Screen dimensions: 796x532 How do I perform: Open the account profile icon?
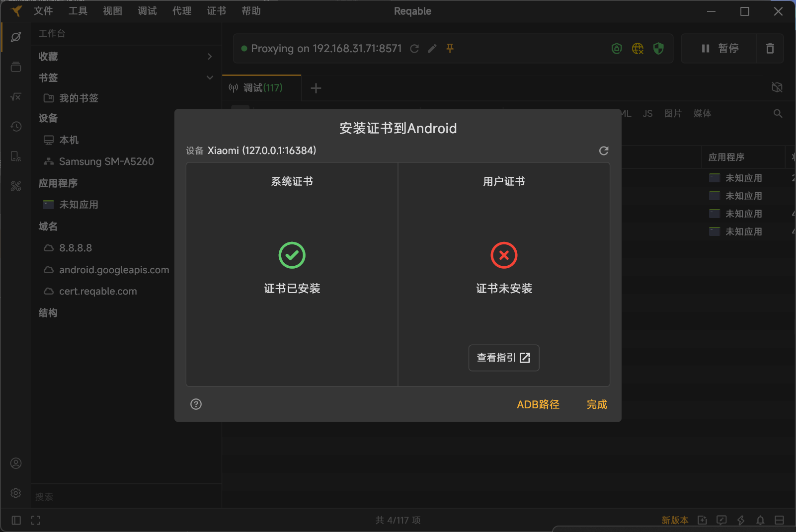[x=16, y=463]
